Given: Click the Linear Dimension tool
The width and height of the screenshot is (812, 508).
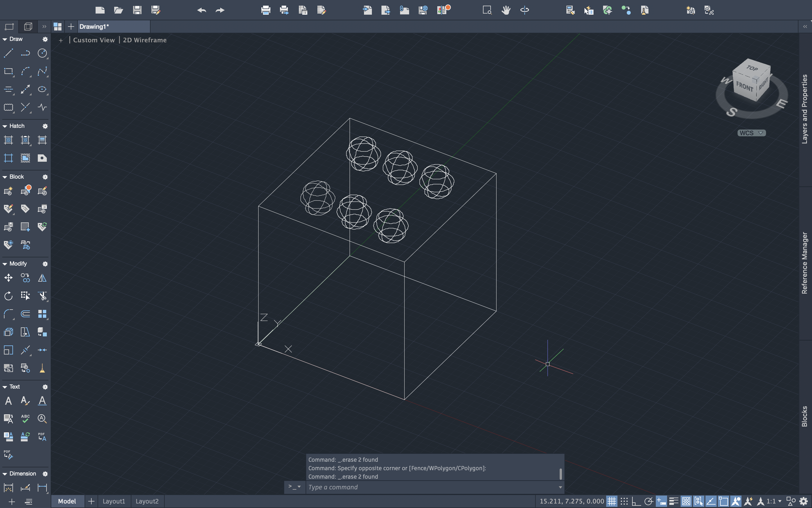Looking at the screenshot, I should pyautogui.click(x=42, y=487).
